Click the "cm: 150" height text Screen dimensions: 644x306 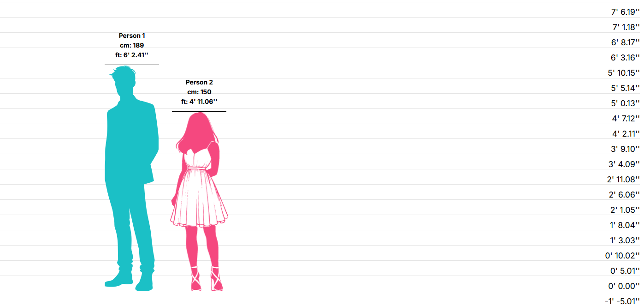199,92
